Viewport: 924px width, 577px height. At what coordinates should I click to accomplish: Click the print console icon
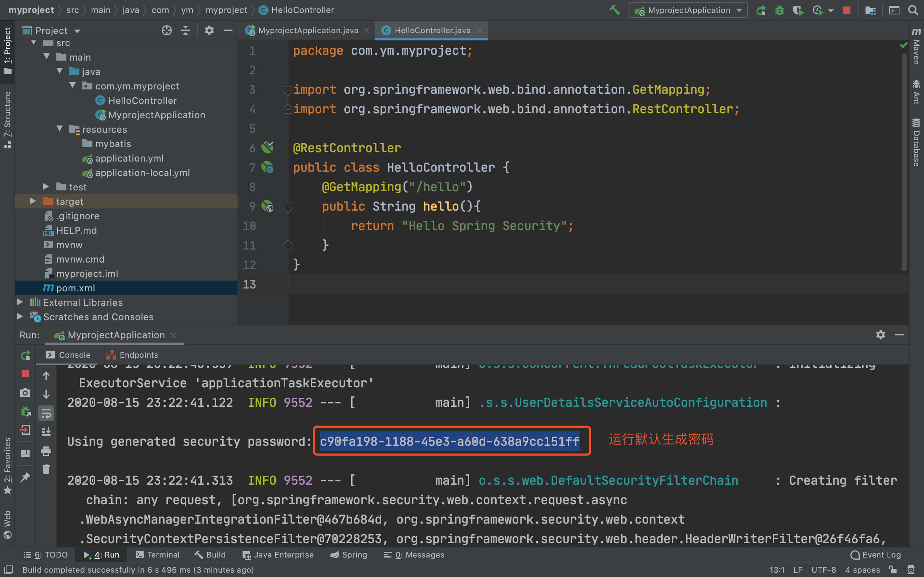46,451
